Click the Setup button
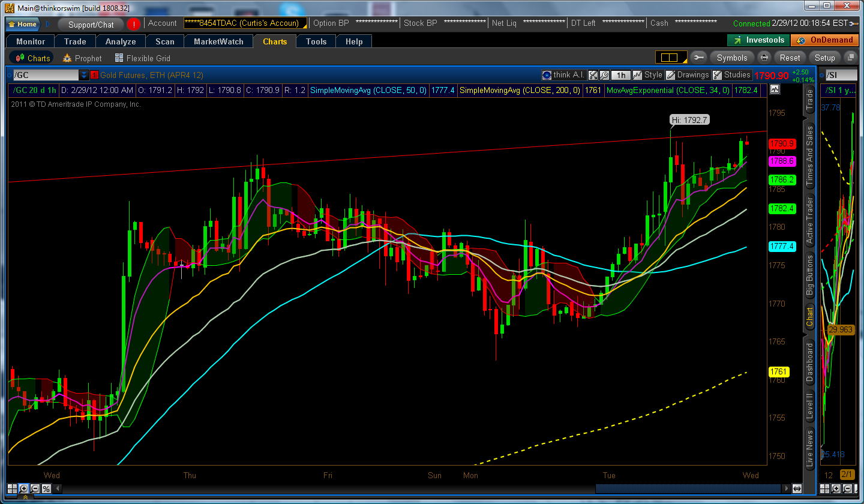This screenshot has height=504, width=864. point(824,58)
